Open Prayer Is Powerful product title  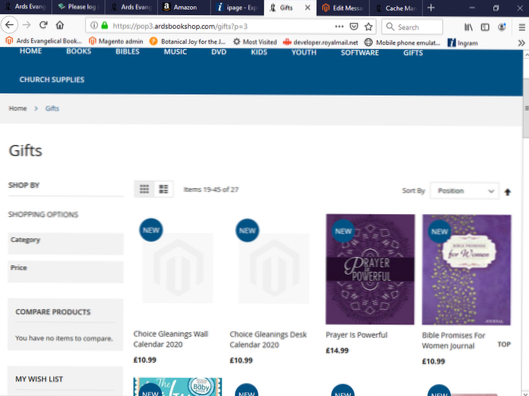pyautogui.click(x=357, y=335)
